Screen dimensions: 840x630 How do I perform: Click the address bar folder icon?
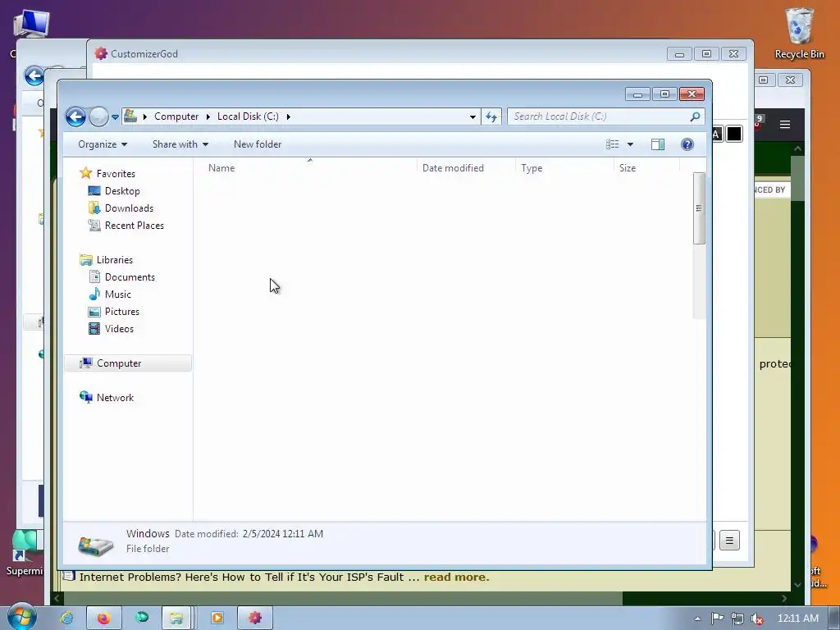130,116
